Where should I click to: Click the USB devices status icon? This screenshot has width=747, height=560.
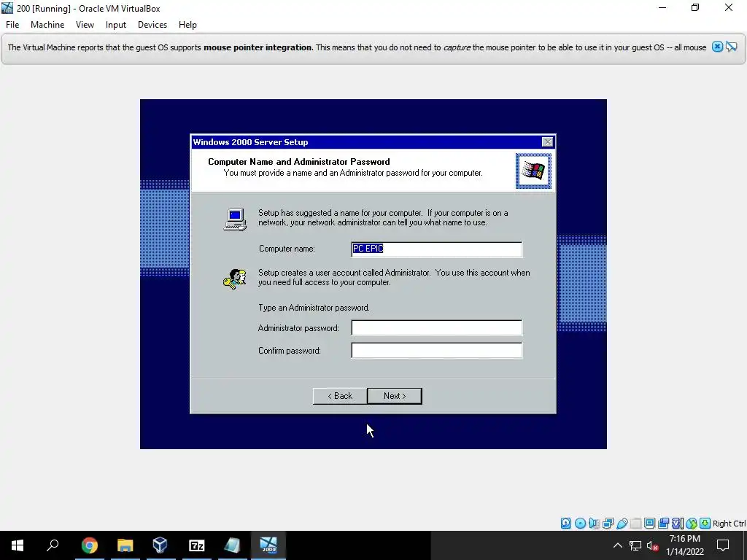tap(622, 524)
